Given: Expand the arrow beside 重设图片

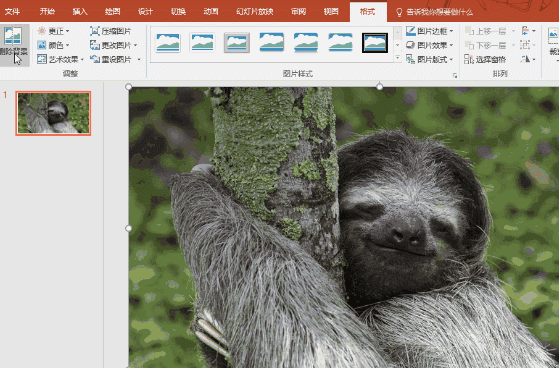Looking at the screenshot, I should pyautogui.click(x=139, y=59).
